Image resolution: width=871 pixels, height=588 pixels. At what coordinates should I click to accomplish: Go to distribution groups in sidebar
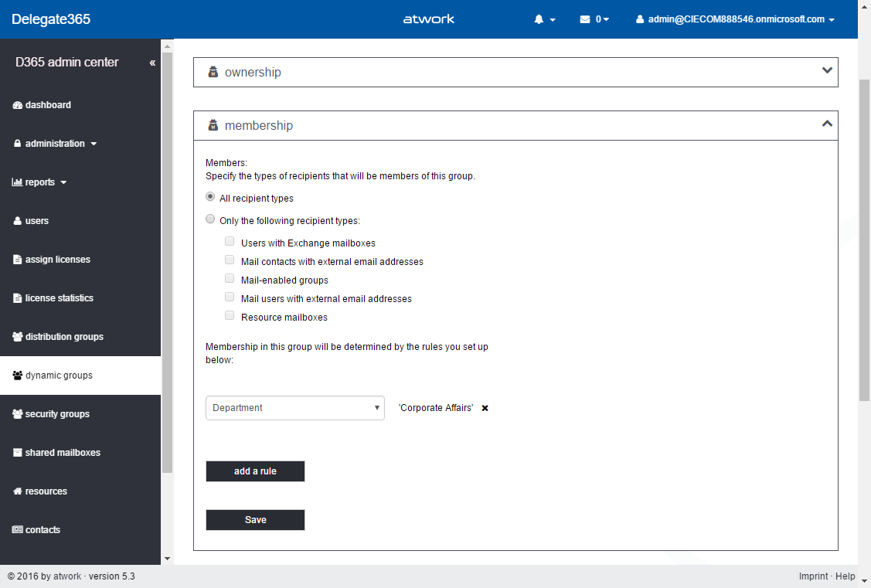63,337
